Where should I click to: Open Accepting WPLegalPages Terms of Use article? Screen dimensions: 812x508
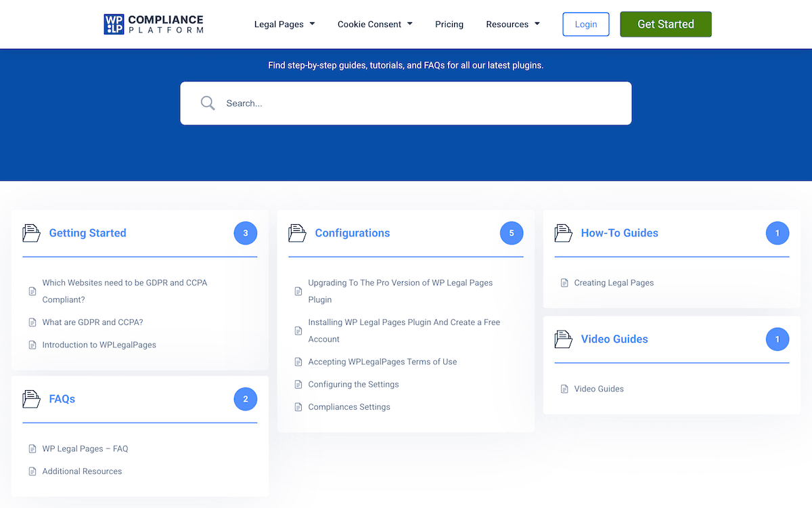point(382,362)
